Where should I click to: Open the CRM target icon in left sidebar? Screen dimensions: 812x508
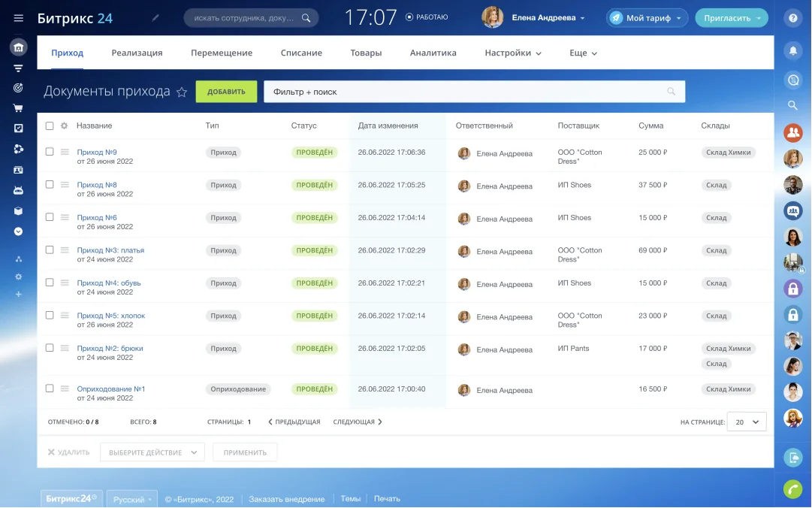click(x=18, y=87)
